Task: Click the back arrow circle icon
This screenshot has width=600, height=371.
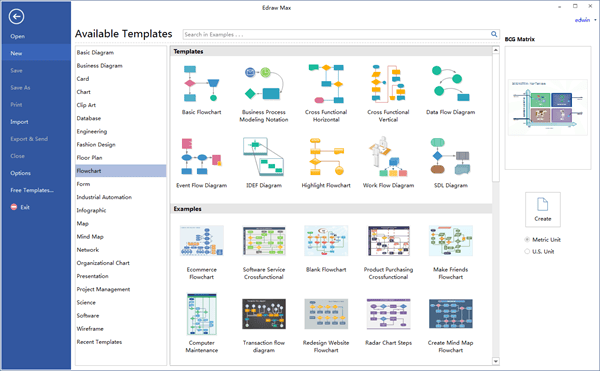Action: coord(16,16)
